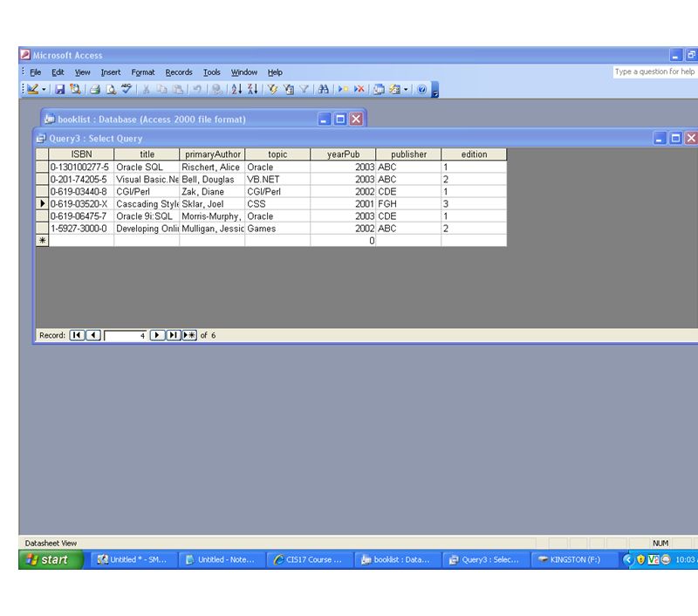The height and width of the screenshot is (616, 698).
Task: Click the Paste clipboard icon
Action: pyautogui.click(x=178, y=90)
